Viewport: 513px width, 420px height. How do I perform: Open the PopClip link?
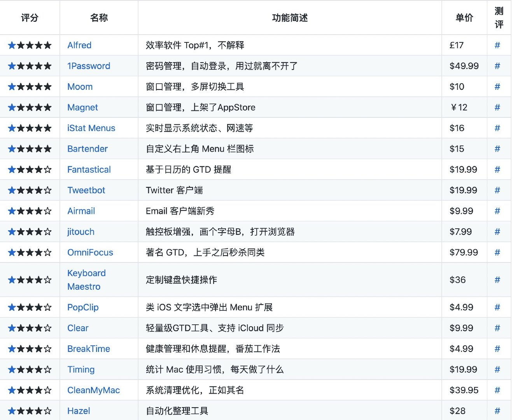pos(83,307)
